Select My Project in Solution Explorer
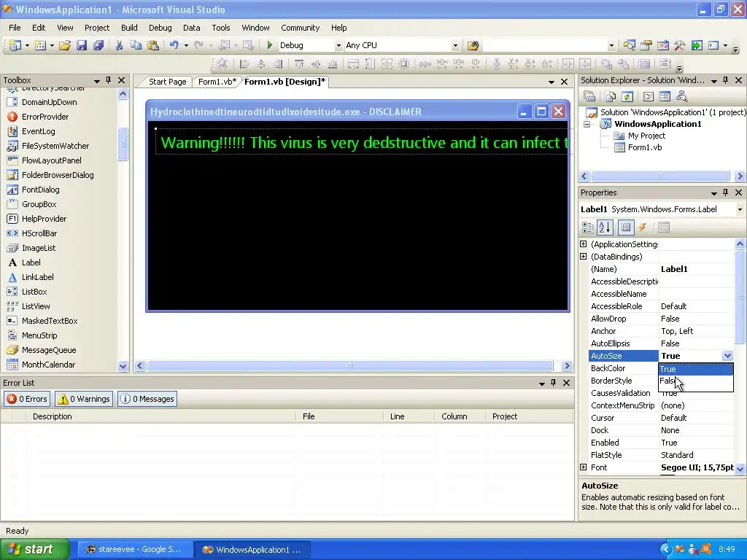747x560 pixels. (646, 136)
